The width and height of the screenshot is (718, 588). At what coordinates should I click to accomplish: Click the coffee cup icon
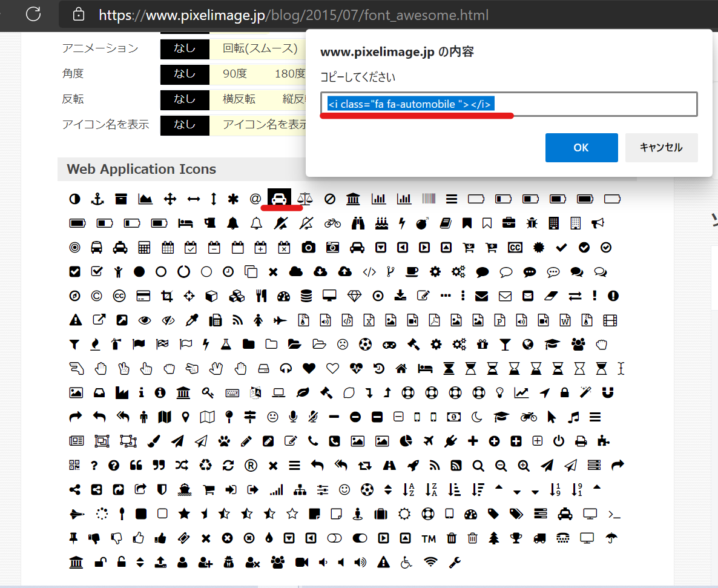(x=412, y=272)
